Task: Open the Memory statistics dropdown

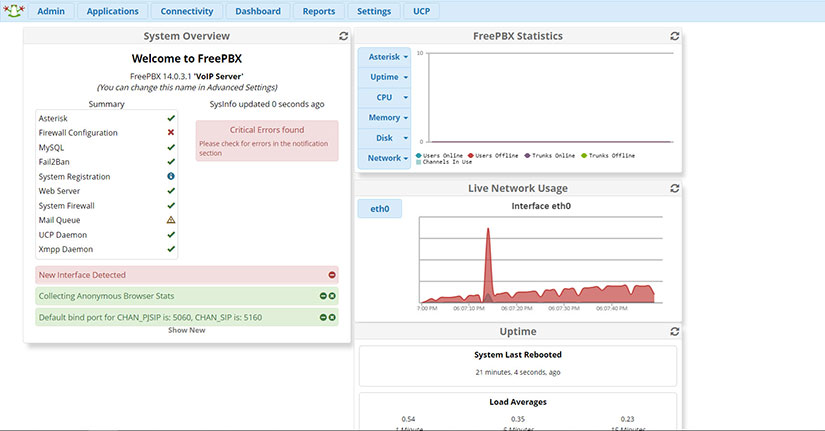Action: (x=384, y=117)
